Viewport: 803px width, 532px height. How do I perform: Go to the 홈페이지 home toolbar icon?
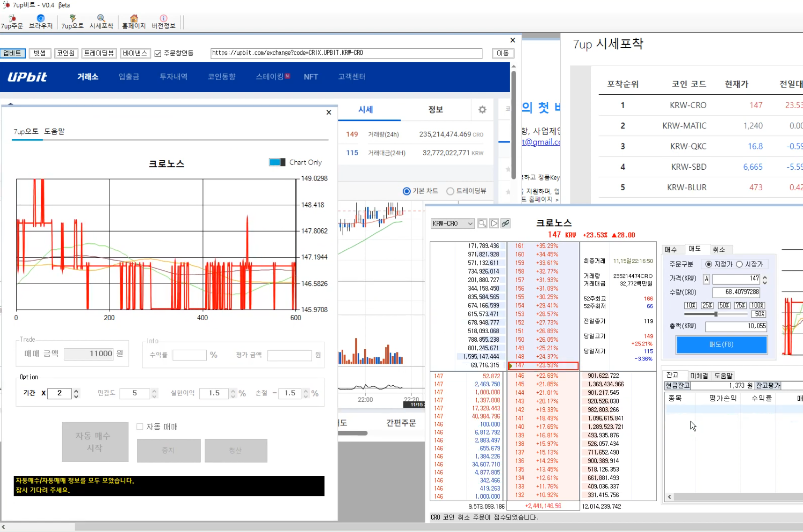134,22
